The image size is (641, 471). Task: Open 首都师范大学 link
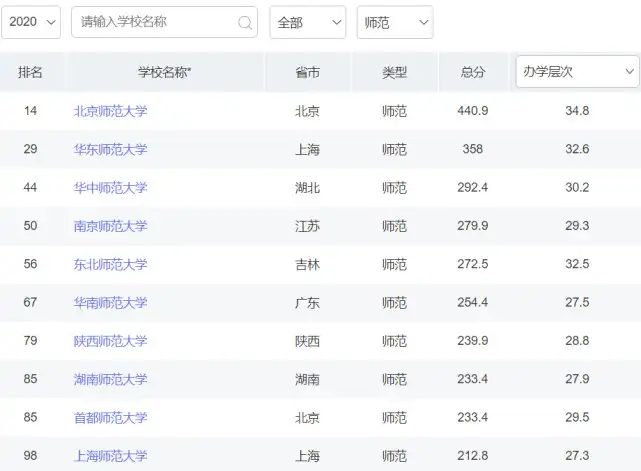point(110,417)
